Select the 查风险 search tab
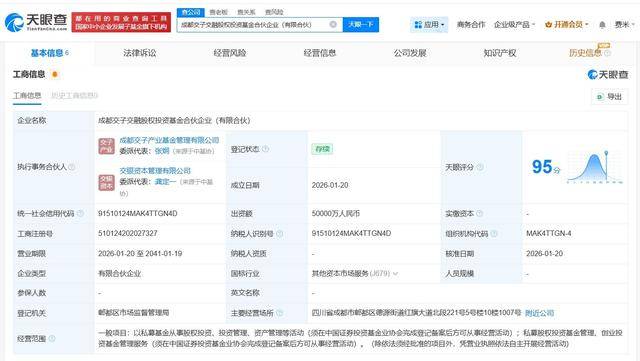Image resolution: width=640 pixels, height=361 pixels. [274, 12]
